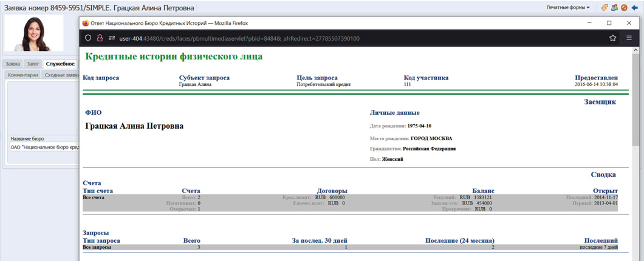Switch to the Залог tab
The image size is (644, 261).
(x=33, y=64)
